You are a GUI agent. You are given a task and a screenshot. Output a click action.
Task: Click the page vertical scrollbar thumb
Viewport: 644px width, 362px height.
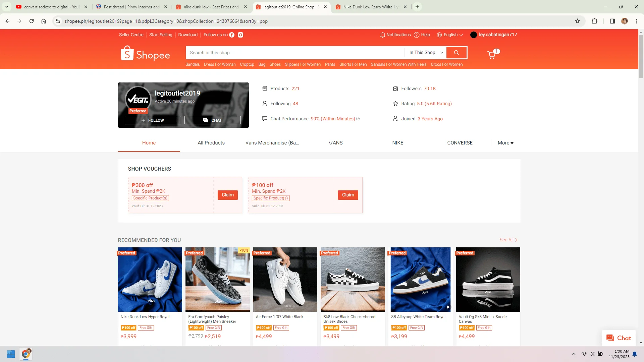tap(641, 57)
